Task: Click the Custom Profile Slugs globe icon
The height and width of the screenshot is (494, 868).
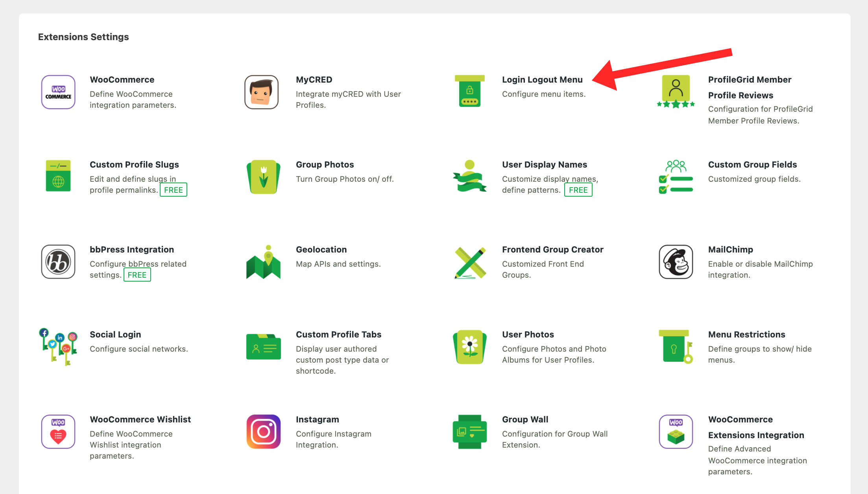Action: click(x=58, y=176)
